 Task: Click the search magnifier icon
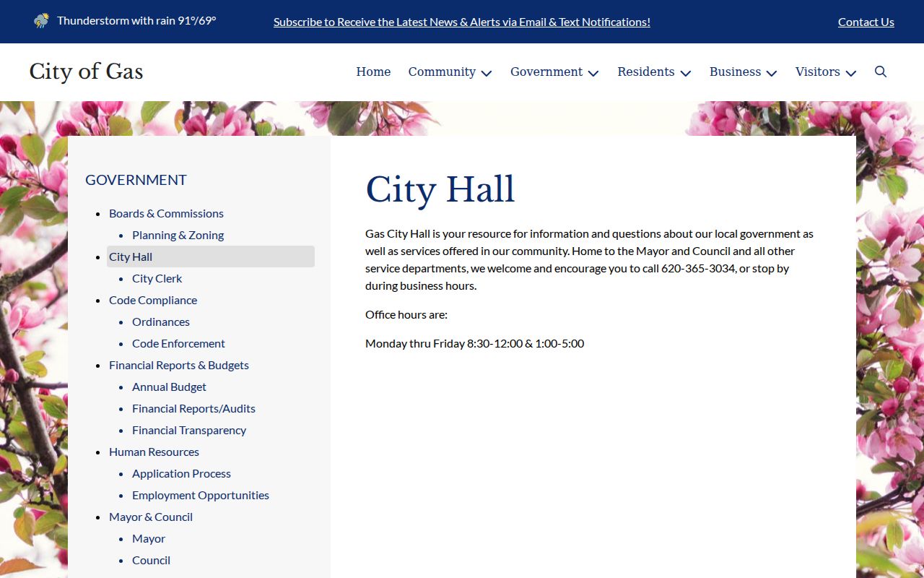coord(881,72)
